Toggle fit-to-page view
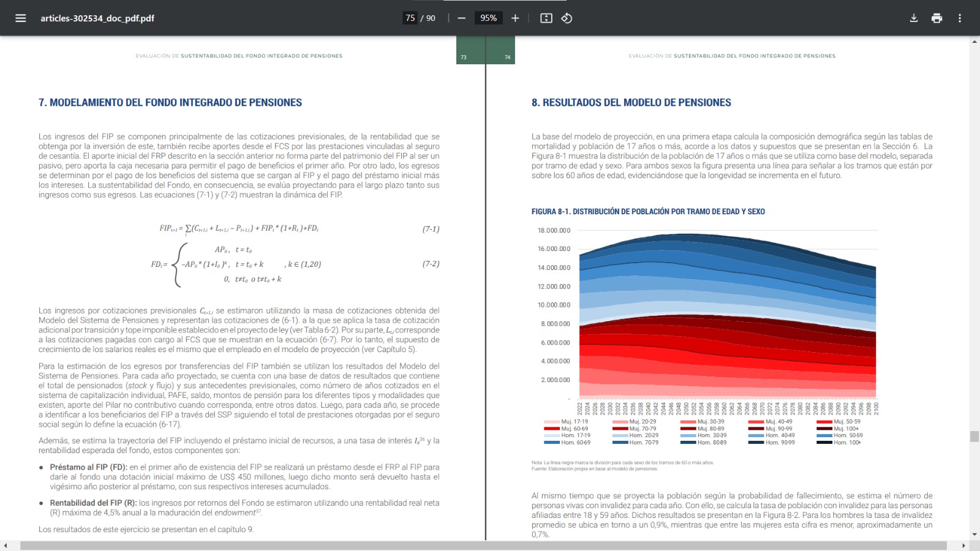 (545, 18)
